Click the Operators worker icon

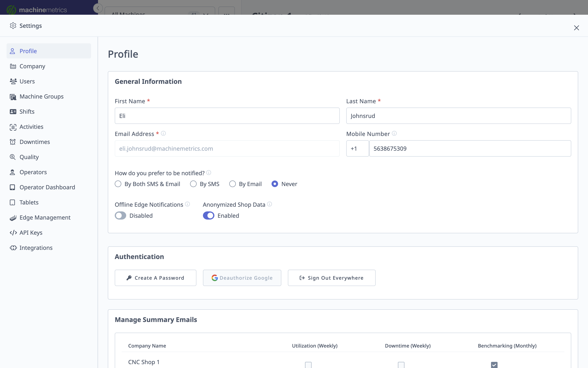pos(12,172)
